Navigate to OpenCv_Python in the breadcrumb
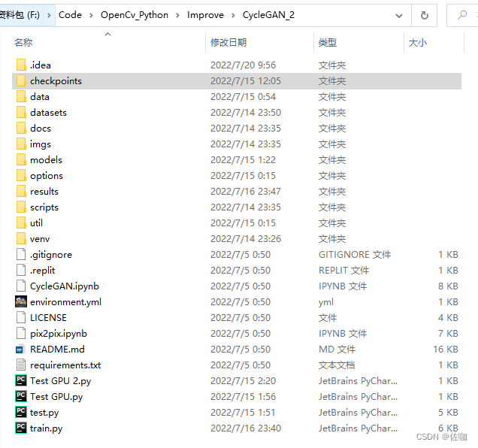The height and width of the screenshot is (448, 478). 135,14
